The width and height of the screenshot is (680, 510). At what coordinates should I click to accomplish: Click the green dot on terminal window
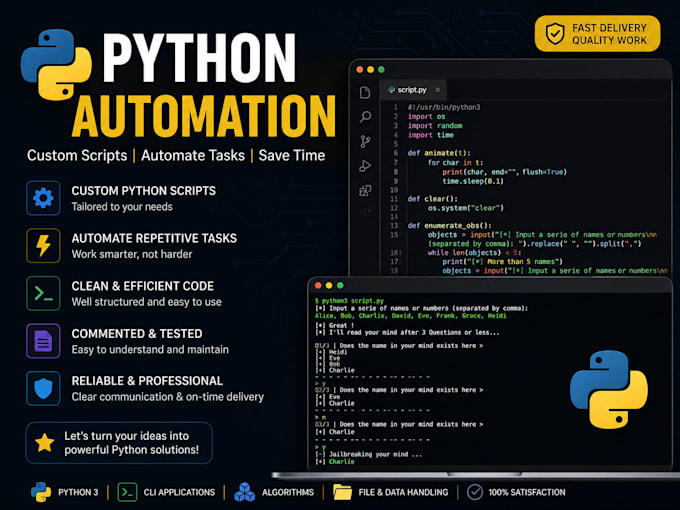340,285
